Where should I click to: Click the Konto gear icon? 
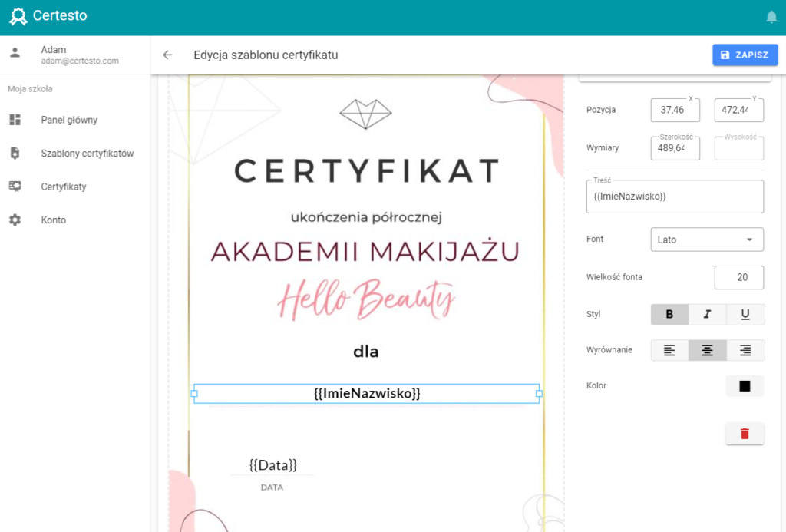point(15,220)
